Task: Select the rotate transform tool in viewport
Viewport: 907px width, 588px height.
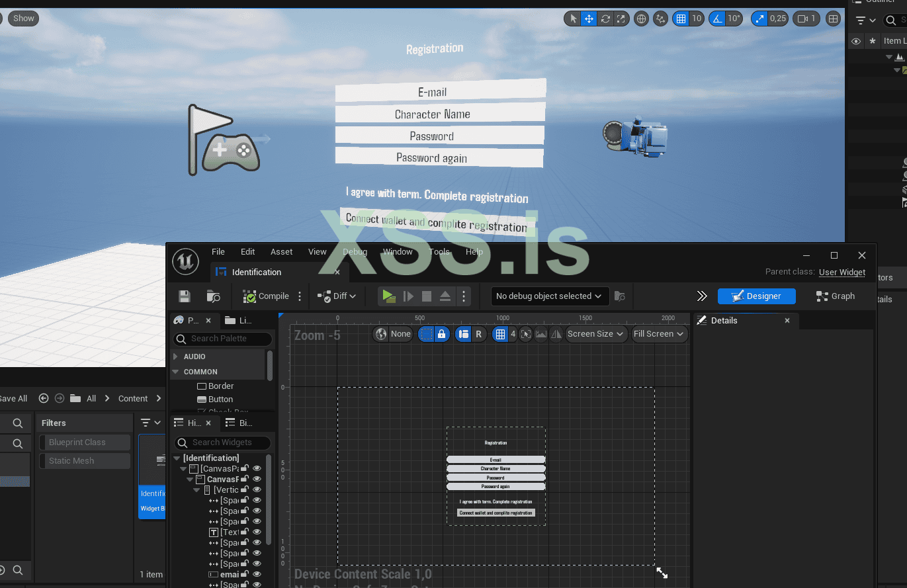Action: tap(605, 19)
